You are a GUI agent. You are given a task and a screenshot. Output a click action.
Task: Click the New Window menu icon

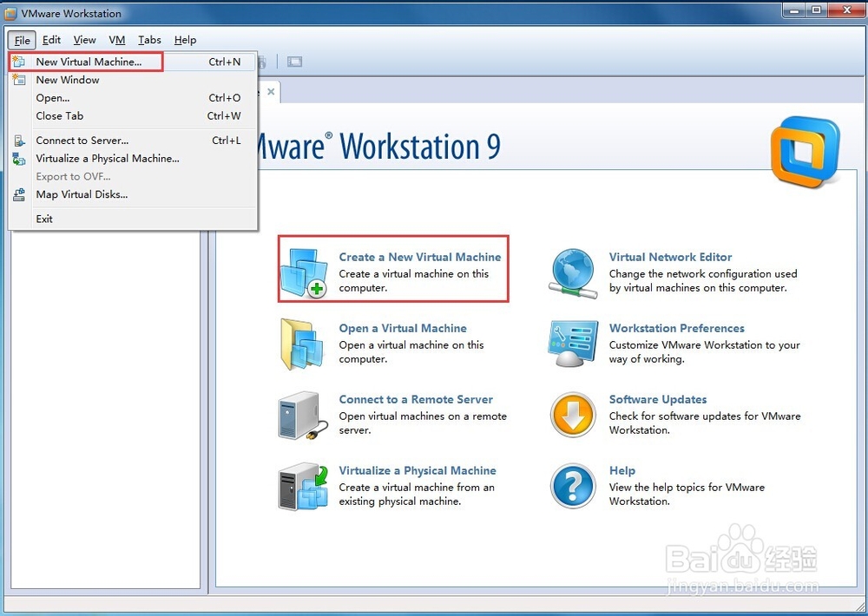pos(19,80)
